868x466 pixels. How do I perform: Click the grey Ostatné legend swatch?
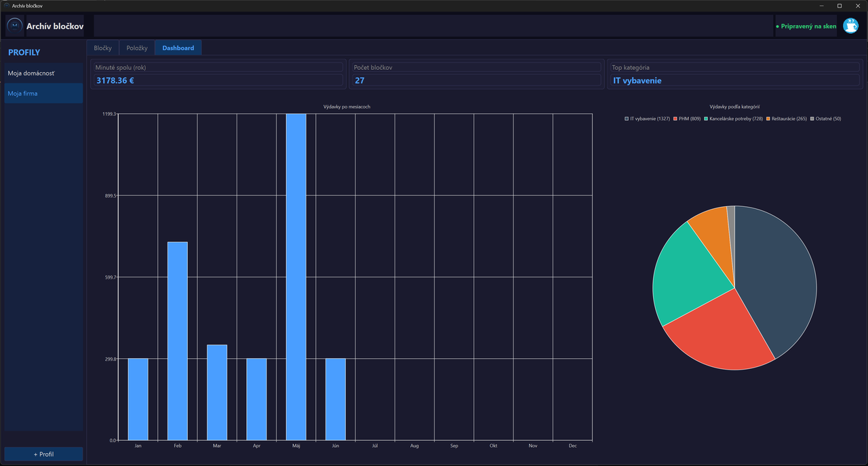click(x=812, y=119)
